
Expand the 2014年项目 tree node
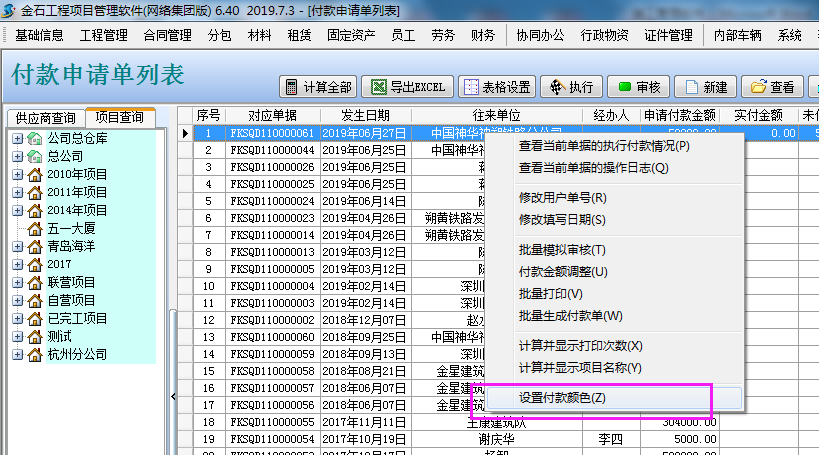(18, 210)
